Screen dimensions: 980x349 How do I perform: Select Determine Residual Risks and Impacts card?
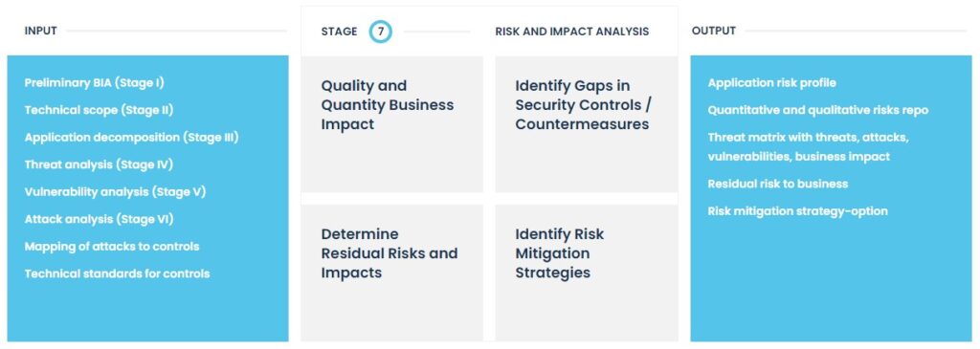point(391,273)
